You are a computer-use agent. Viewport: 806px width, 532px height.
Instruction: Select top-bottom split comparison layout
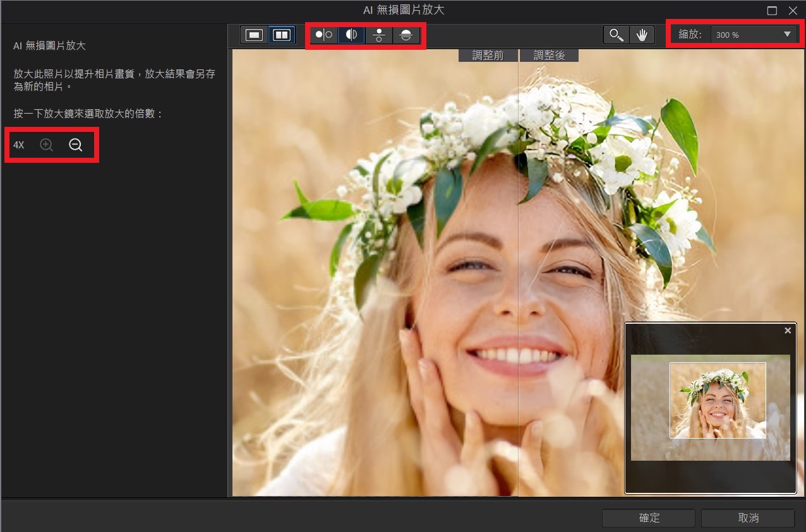point(406,35)
